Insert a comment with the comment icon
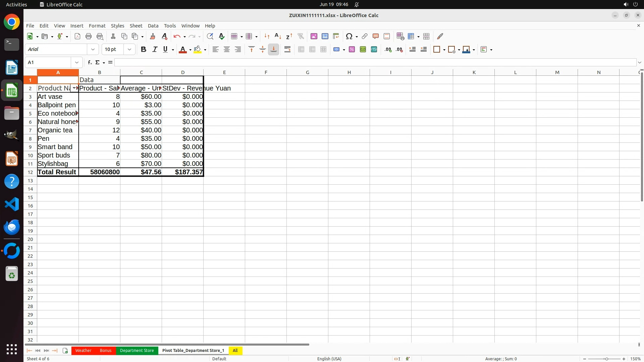Screen dimensions: 644x362 pyautogui.click(x=376, y=37)
